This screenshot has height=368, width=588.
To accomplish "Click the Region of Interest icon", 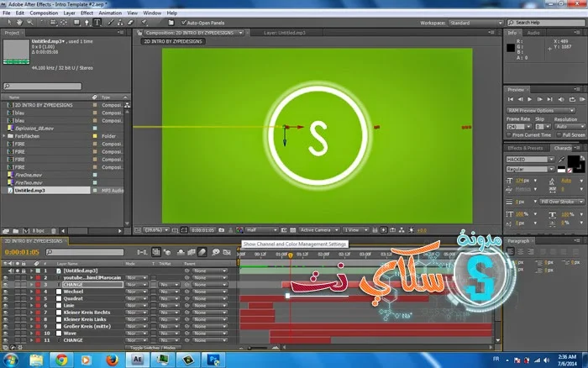I will click(284, 230).
